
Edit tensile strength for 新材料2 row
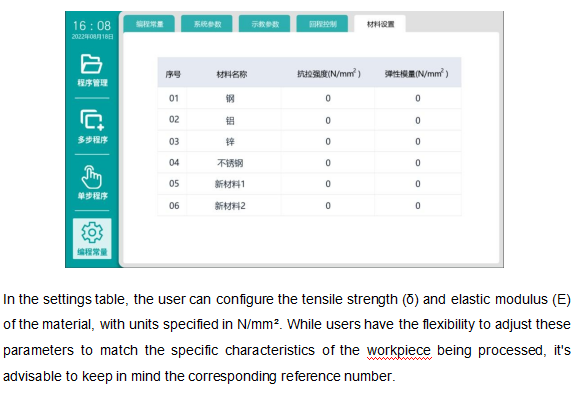(x=328, y=206)
